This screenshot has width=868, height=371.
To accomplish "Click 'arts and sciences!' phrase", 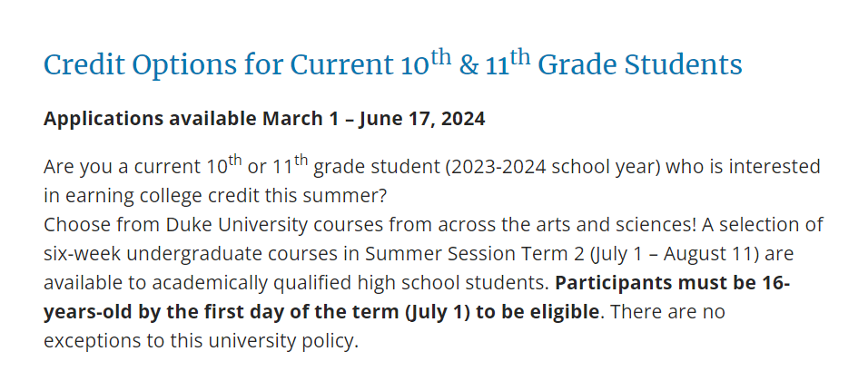I will tap(620, 224).
